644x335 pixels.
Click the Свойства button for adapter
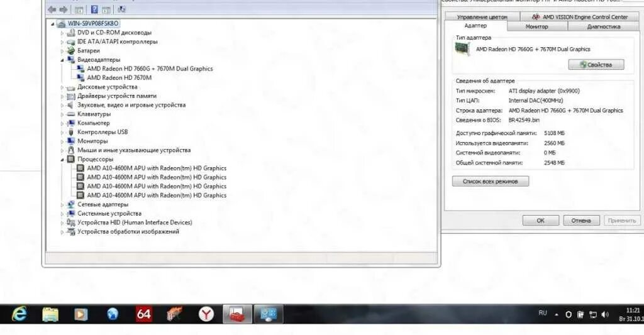click(x=596, y=65)
